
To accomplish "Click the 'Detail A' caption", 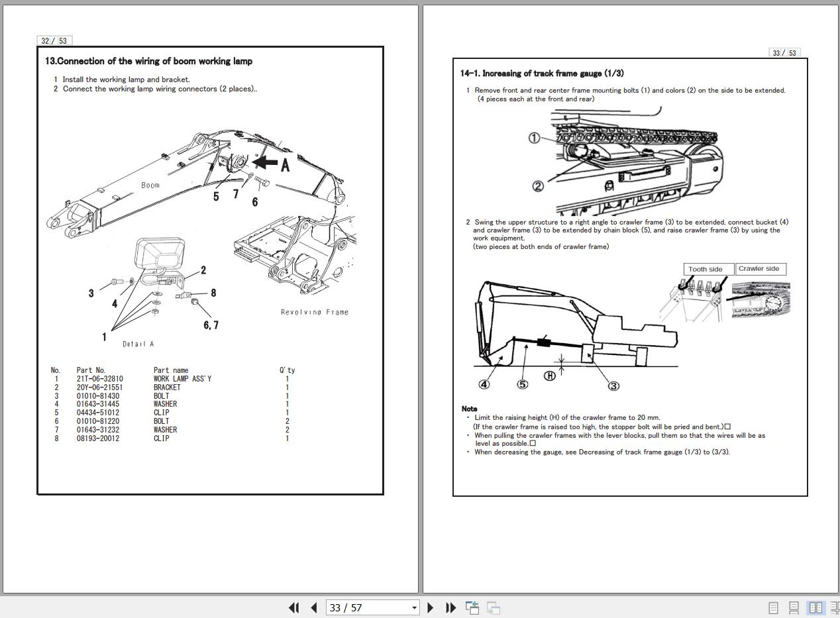I will tap(138, 344).
